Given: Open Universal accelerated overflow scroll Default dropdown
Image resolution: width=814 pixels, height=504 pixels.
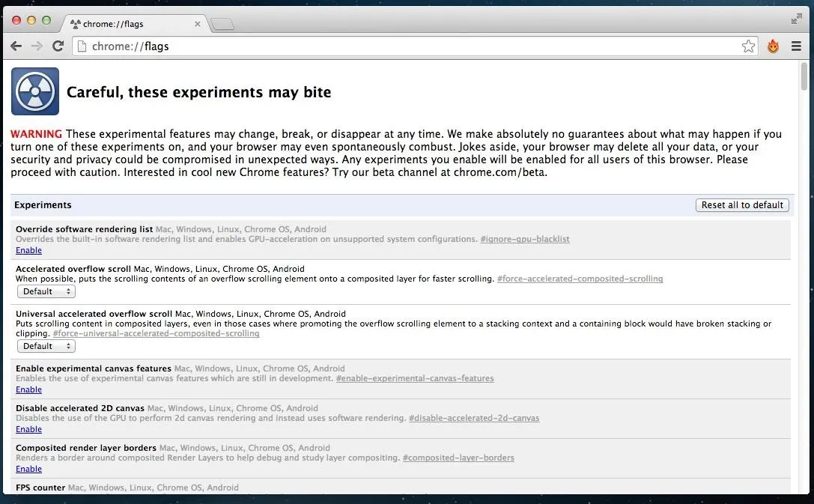Looking at the screenshot, I should point(46,346).
